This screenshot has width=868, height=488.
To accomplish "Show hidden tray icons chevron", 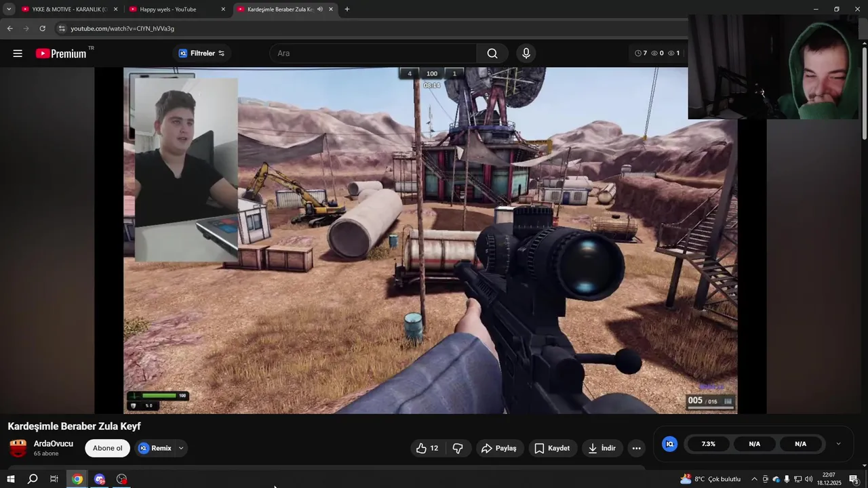I will point(754,479).
